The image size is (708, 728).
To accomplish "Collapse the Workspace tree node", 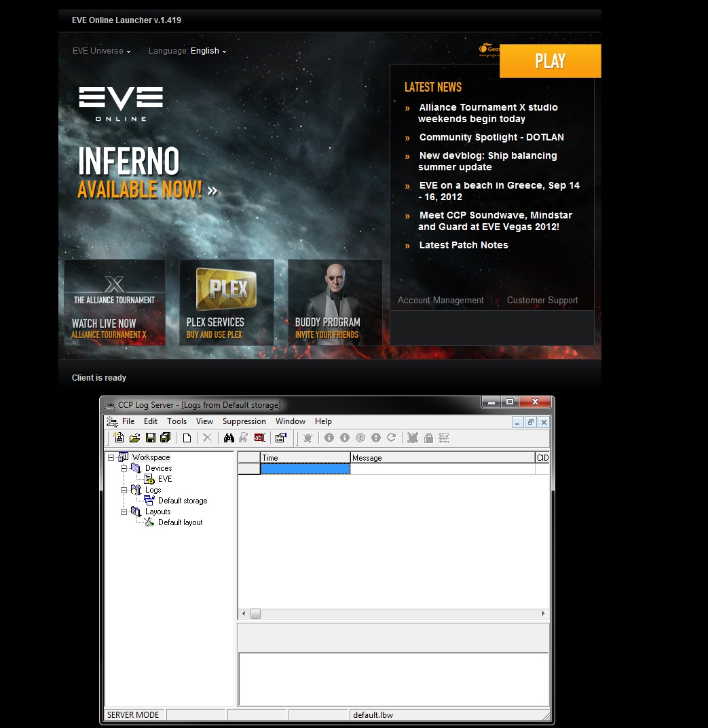I will (111, 457).
